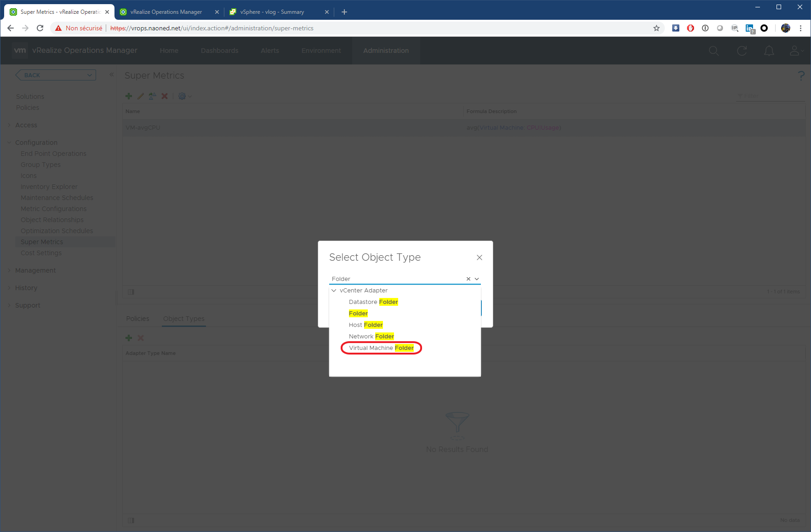Click the notifications bell icon

tap(769, 51)
